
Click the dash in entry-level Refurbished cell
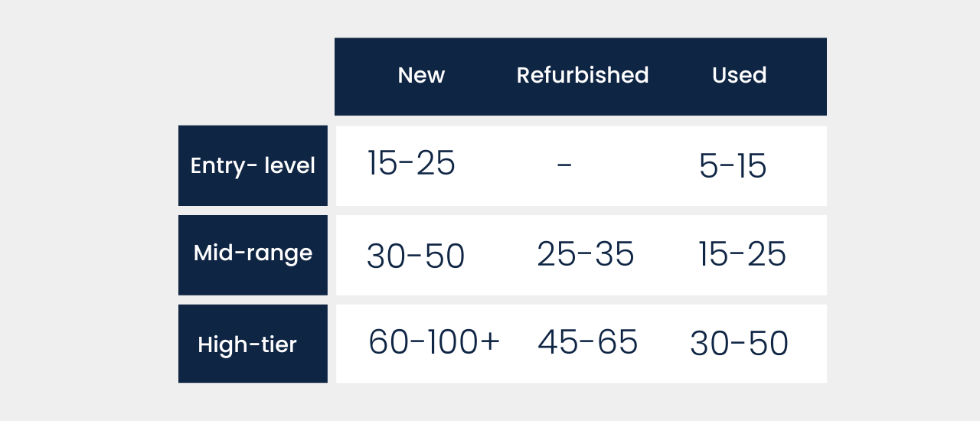[564, 164]
